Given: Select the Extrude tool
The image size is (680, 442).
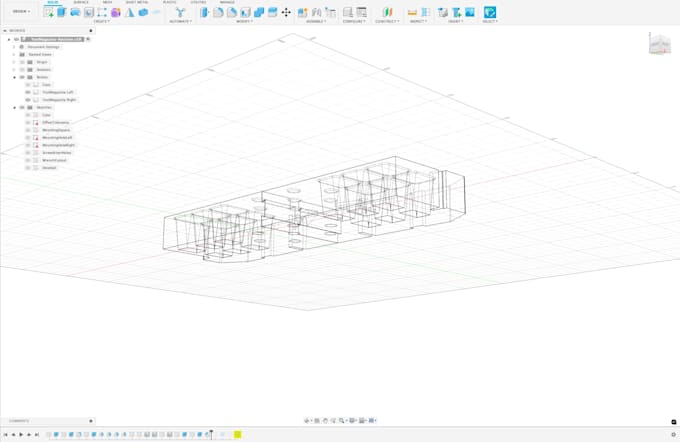Looking at the screenshot, I should (62, 12).
